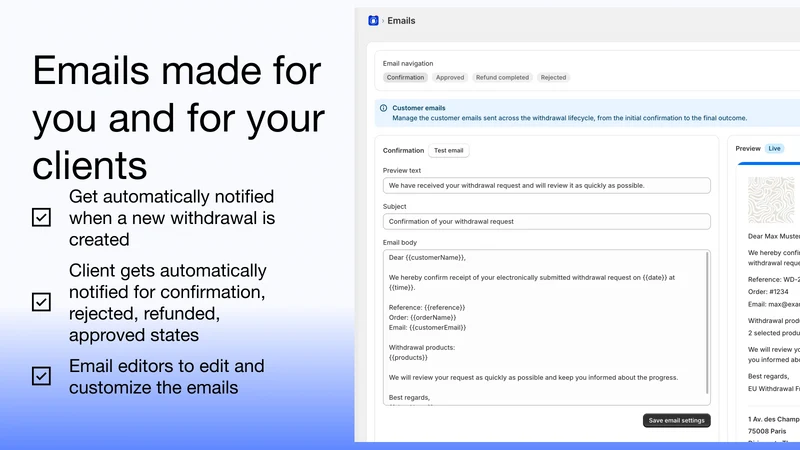Click 'Reference: {{reference}}' line in body
The height and width of the screenshot is (450, 800).
tap(427, 308)
